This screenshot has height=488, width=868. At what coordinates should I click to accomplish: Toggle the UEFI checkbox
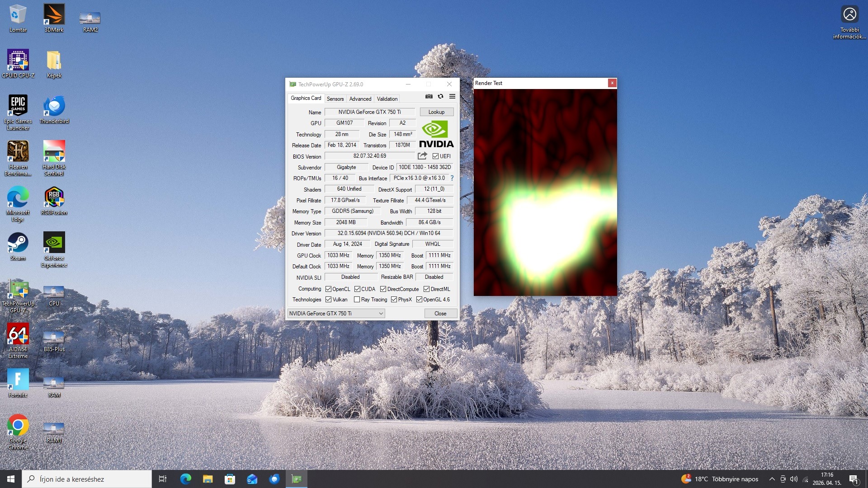click(x=435, y=156)
